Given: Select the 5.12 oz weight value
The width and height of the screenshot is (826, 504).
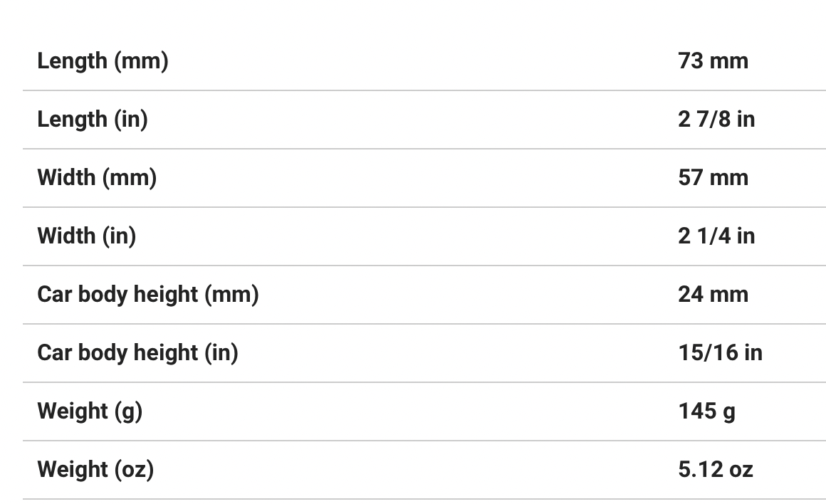Looking at the screenshot, I should coord(715,470).
